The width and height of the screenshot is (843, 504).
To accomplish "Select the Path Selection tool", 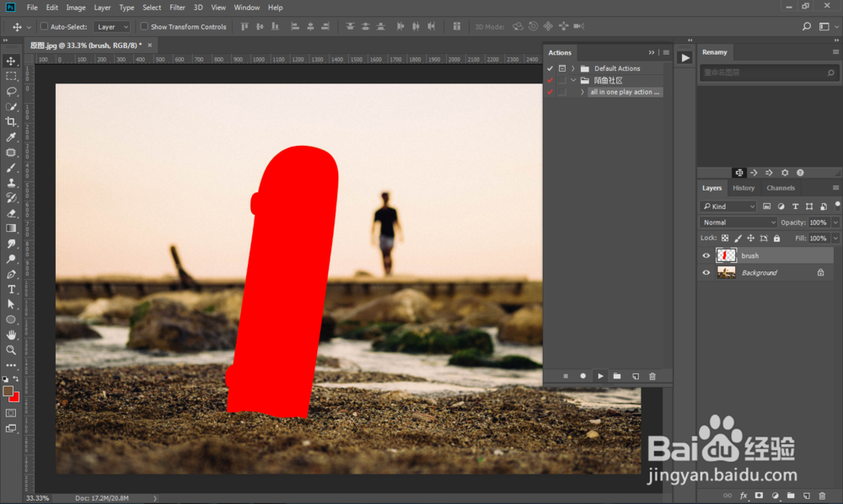I will (11, 304).
